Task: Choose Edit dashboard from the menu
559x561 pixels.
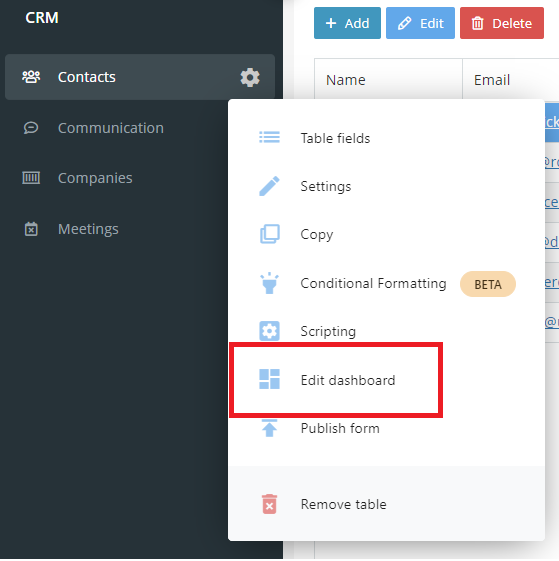Action: pyautogui.click(x=387, y=380)
